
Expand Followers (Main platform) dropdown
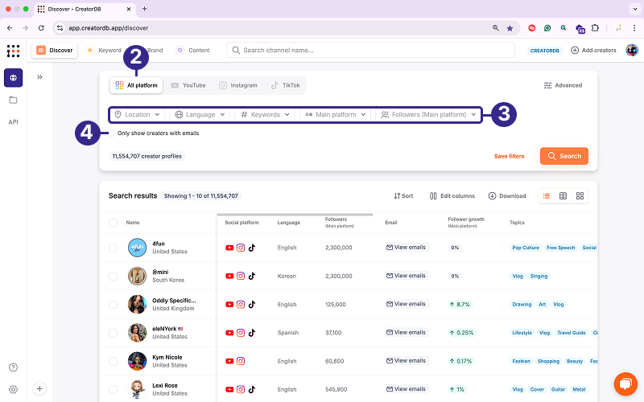pyautogui.click(x=428, y=115)
